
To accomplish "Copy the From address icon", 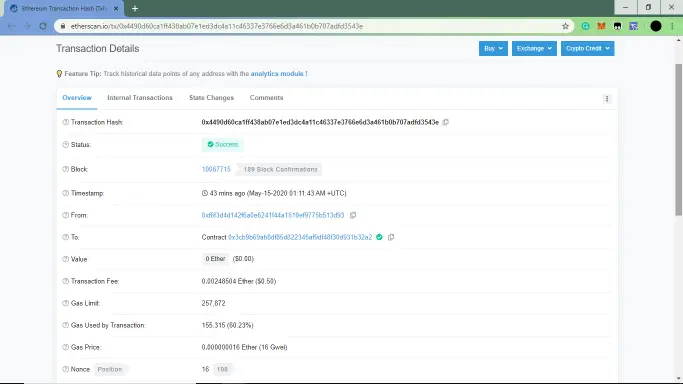I will coord(353,215).
